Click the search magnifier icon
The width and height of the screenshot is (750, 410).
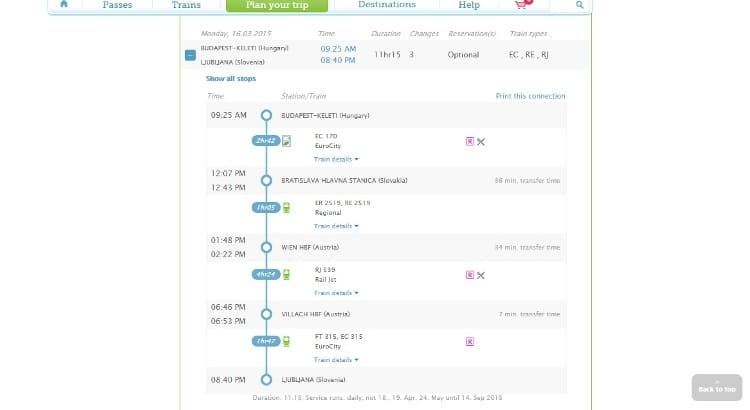pos(579,5)
